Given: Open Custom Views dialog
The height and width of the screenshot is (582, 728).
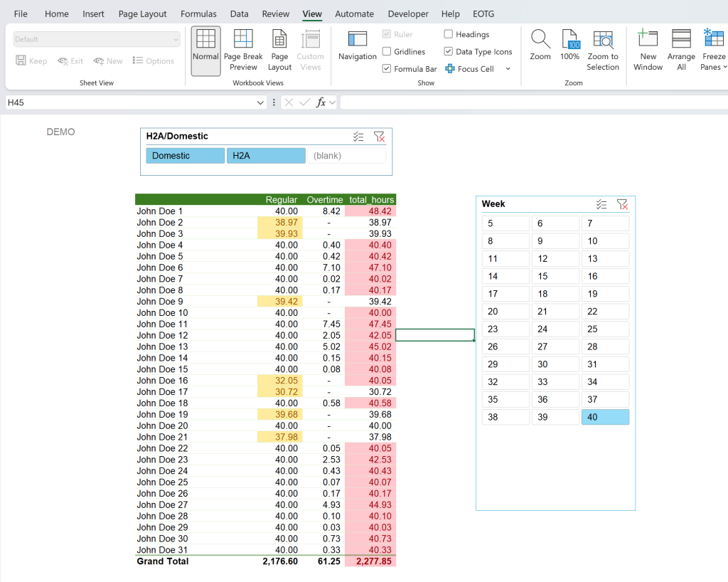Looking at the screenshot, I should (310, 51).
